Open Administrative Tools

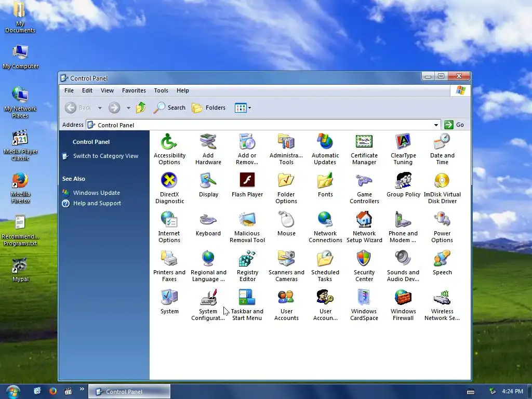pos(286,149)
